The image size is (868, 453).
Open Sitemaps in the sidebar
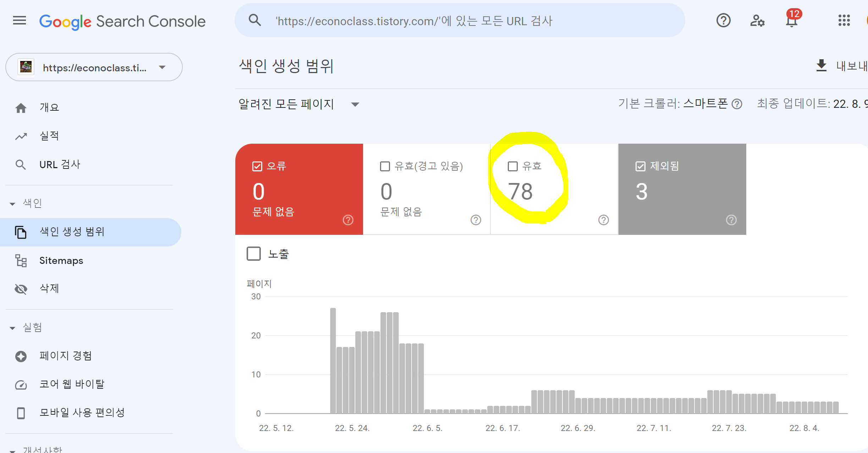point(61,260)
